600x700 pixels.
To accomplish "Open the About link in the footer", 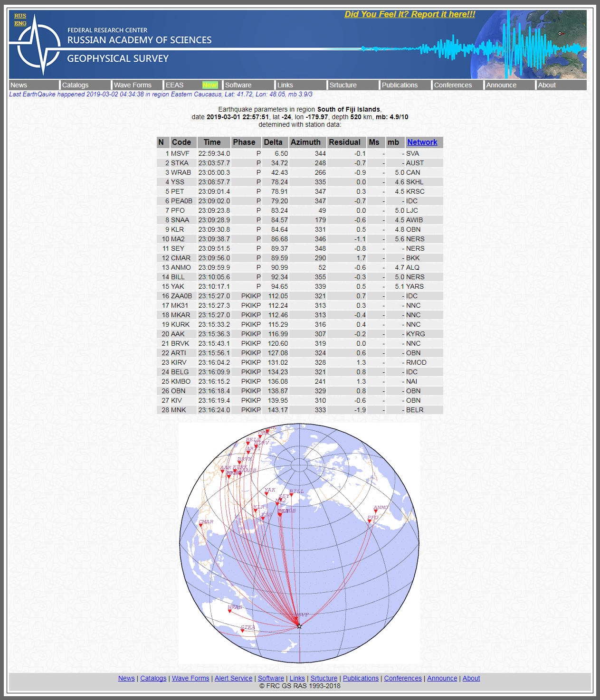I will pyautogui.click(x=471, y=678).
